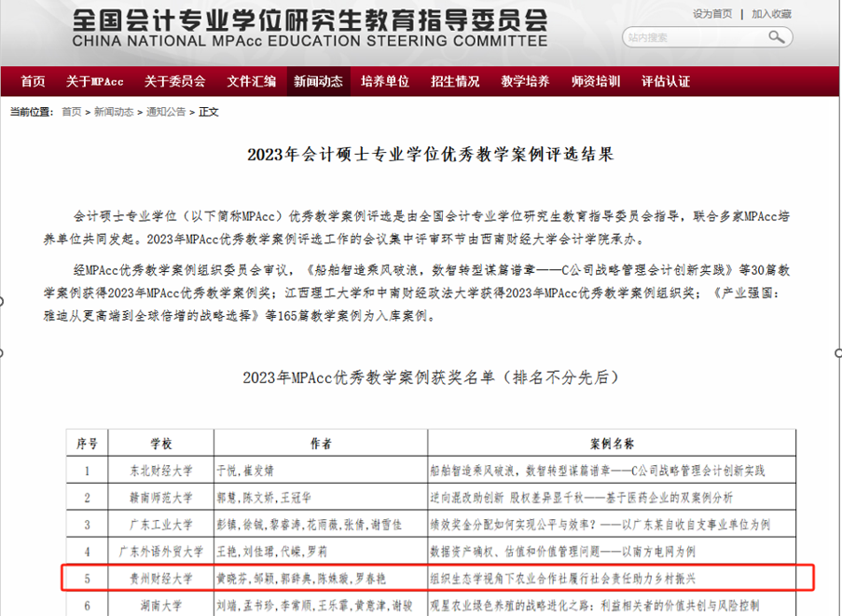Select 招生情况 in the navigation bar
Screen dimensions: 842x616
tap(455, 82)
